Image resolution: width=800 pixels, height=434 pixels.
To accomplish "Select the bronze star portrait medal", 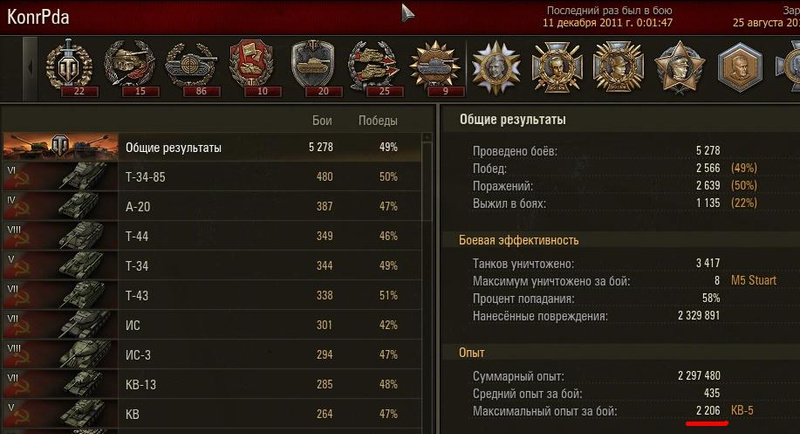I will pyautogui.click(x=679, y=68).
